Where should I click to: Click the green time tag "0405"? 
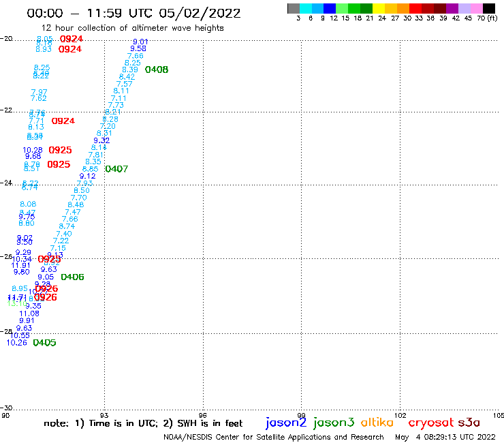click(x=45, y=343)
